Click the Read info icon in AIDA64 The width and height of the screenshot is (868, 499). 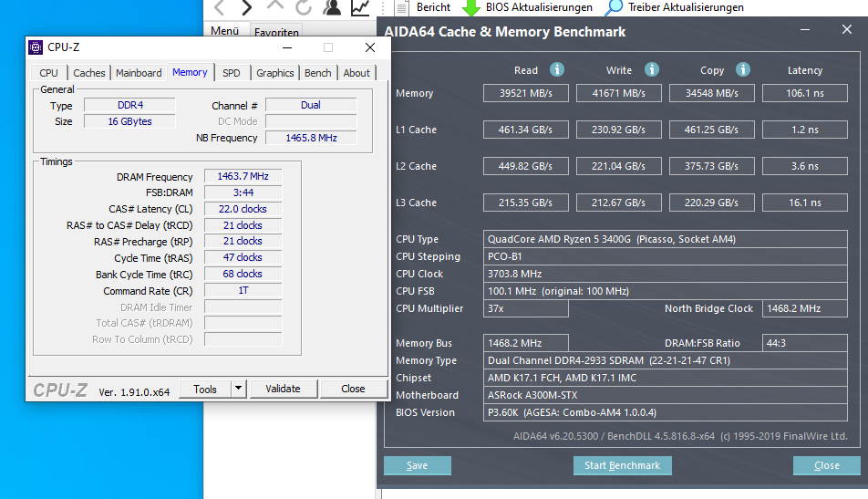point(557,69)
